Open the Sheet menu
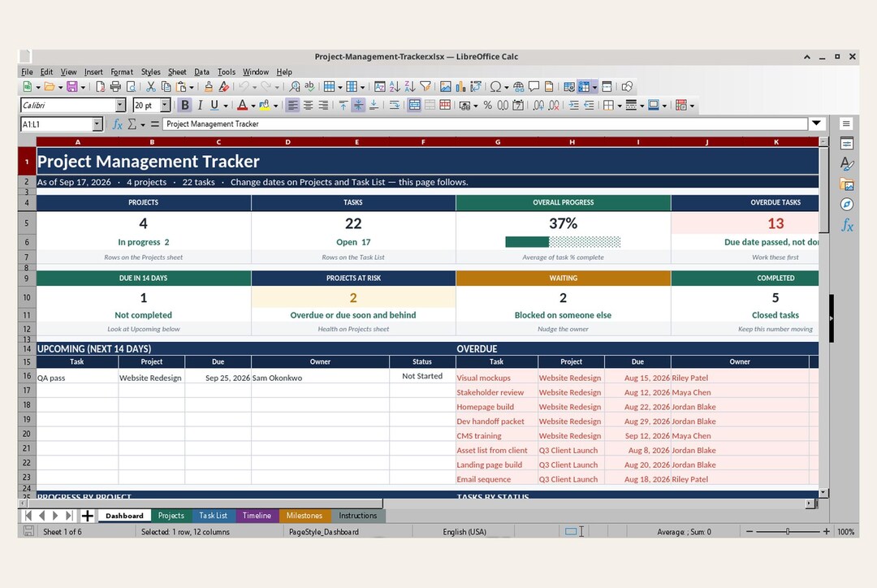 [177, 71]
